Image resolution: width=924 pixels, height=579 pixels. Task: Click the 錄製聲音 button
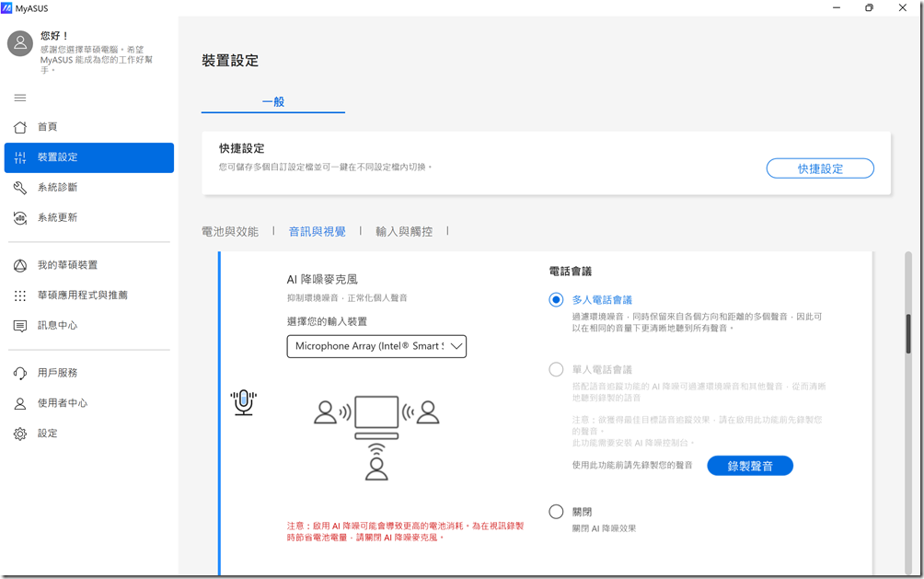[x=749, y=466]
